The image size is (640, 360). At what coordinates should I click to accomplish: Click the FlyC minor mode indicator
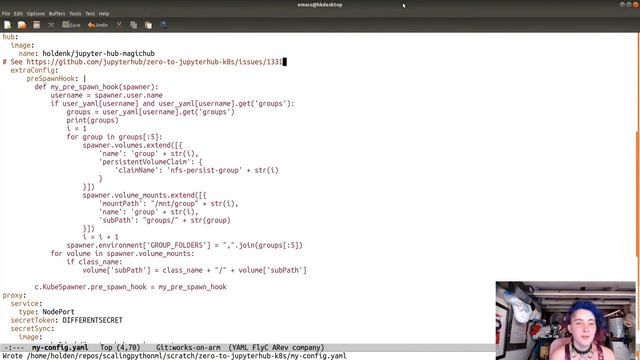tap(260, 348)
